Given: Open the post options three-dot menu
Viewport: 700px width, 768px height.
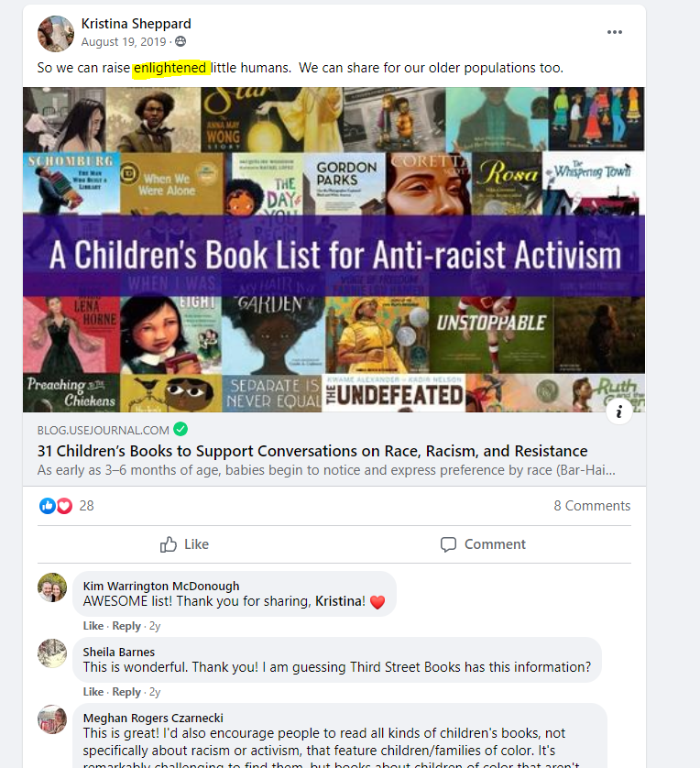Looking at the screenshot, I should pyautogui.click(x=615, y=32).
